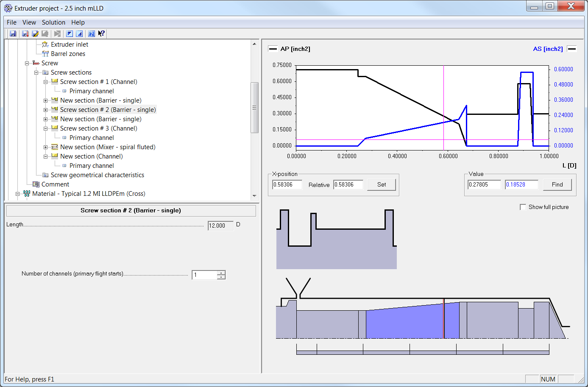Click the Barrel zones icon in tree
The height and width of the screenshot is (387, 588).
pyautogui.click(x=45, y=54)
